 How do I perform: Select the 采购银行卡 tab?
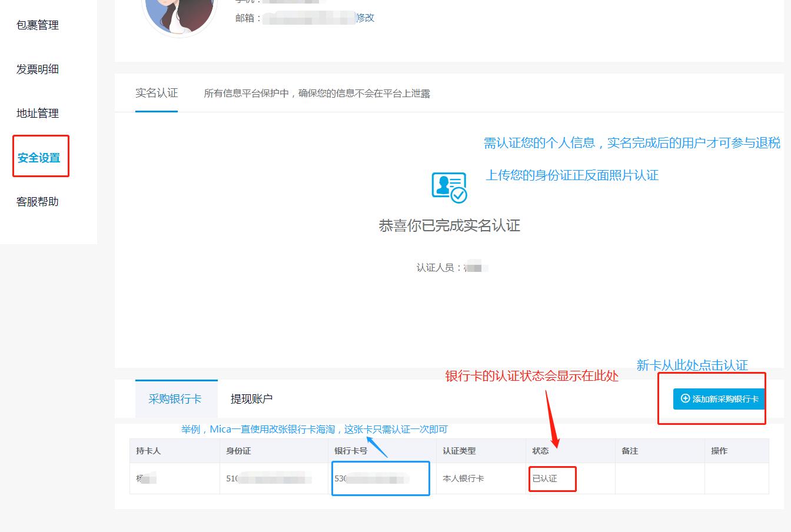[176, 398]
